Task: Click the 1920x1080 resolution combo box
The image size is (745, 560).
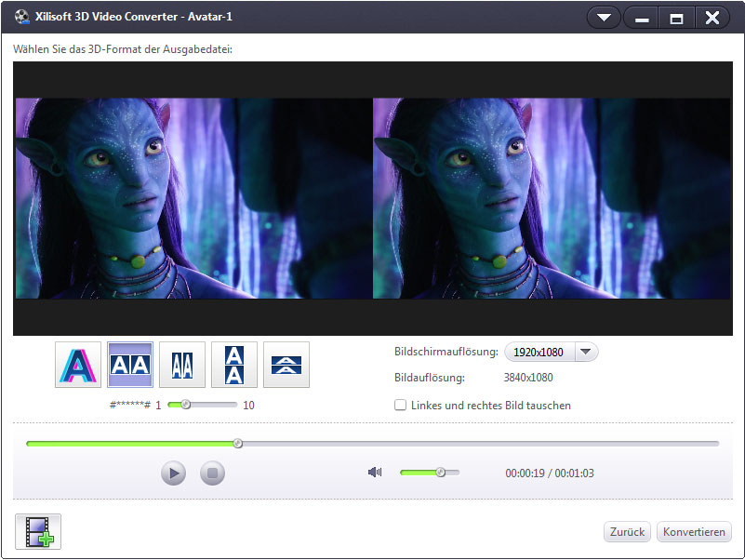Action: 552,352
